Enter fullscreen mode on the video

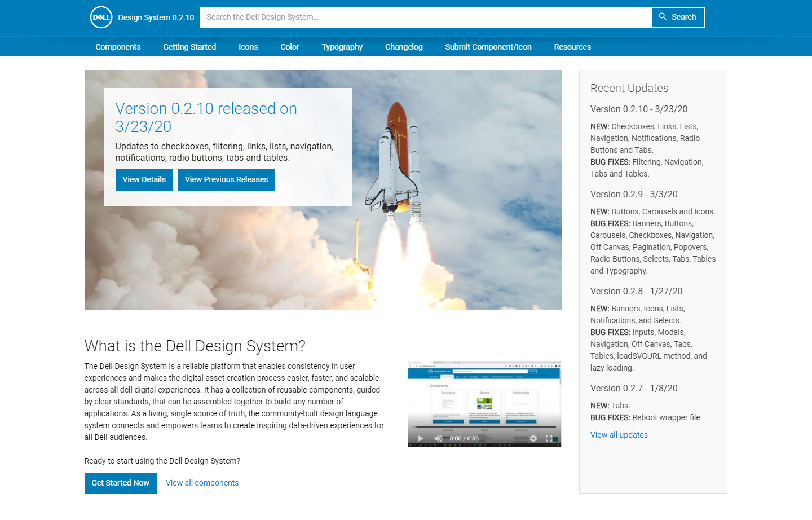point(549,438)
